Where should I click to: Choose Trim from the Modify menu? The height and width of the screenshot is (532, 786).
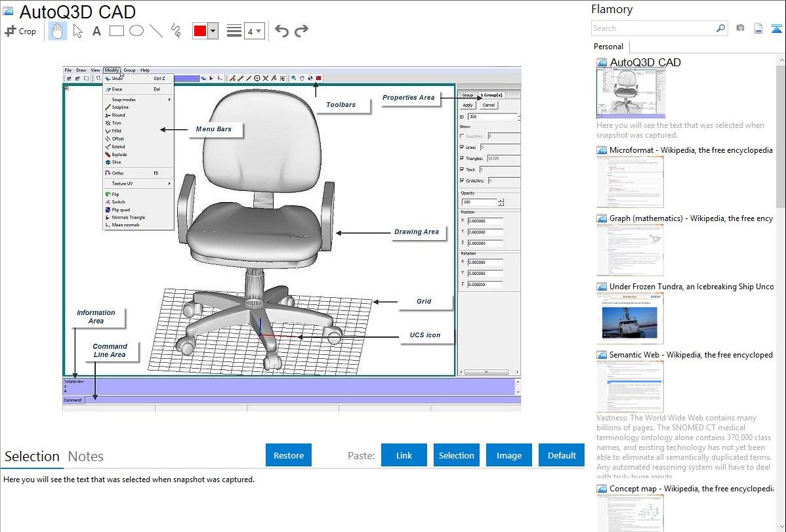point(138,123)
